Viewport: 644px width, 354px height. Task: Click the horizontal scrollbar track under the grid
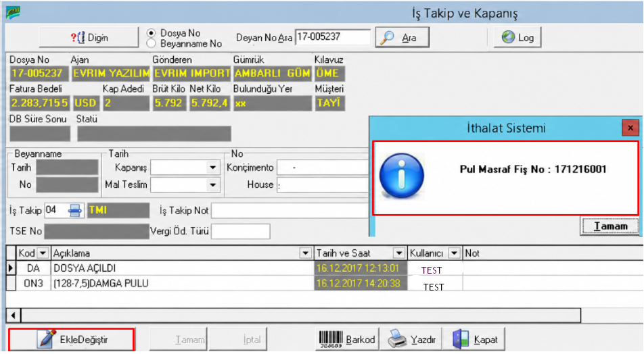[x=301, y=315]
